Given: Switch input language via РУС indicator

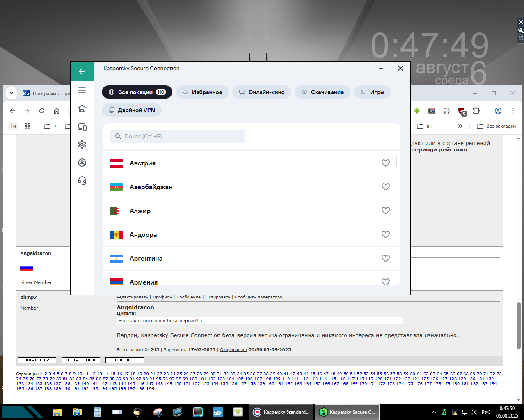Looking at the screenshot, I should [486, 412].
